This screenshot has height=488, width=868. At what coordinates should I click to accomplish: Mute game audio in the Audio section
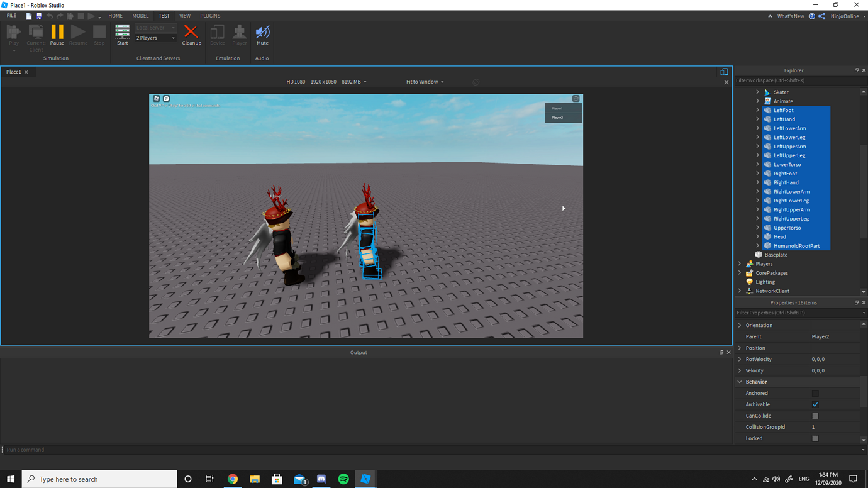[x=262, y=31]
